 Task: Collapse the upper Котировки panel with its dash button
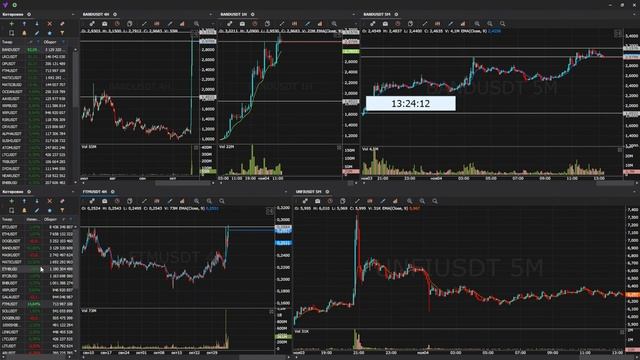[73, 14]
